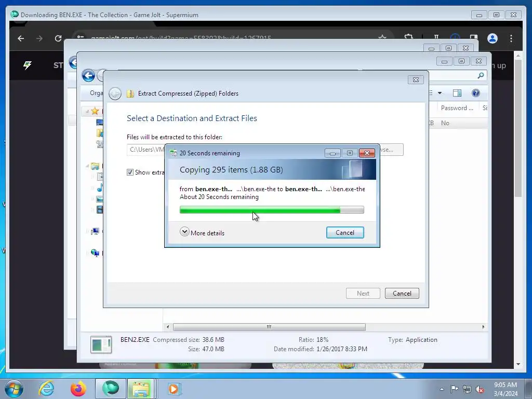Switch to Windows Explorer on taskbar
This screenshot has height=399, width=532.
pyautogui.click(x=141, y=389)
